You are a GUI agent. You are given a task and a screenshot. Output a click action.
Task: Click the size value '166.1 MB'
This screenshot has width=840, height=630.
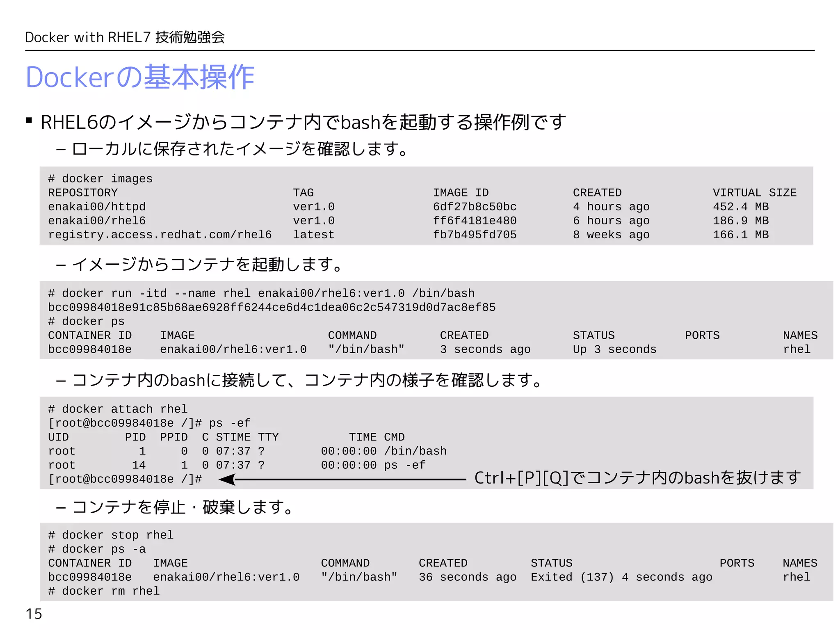(x=741, y=235)
